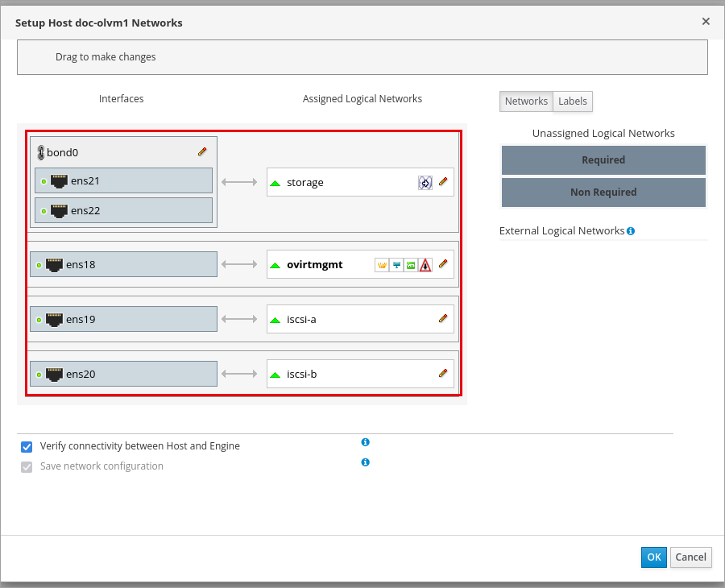
Task: Switch to the Networks tab
Action: click(x=526, y=101)
